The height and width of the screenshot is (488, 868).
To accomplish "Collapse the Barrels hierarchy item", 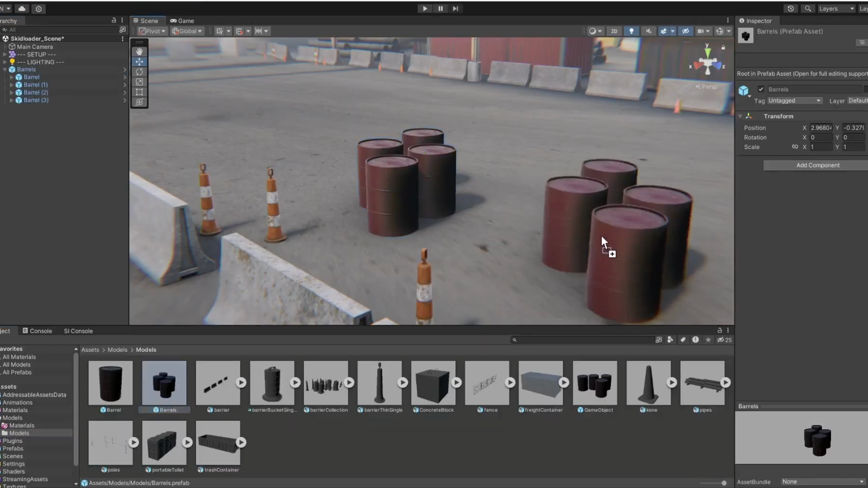I will (x=5, y=69).
